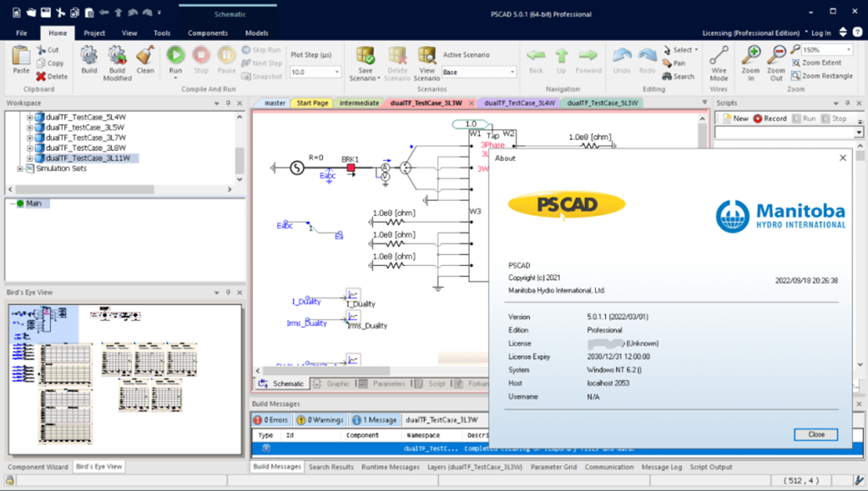The width and height of the screenshot is (868, 491).
Task: Click the Delete tool in Clipboard
Action: click(x=52, y=76)
